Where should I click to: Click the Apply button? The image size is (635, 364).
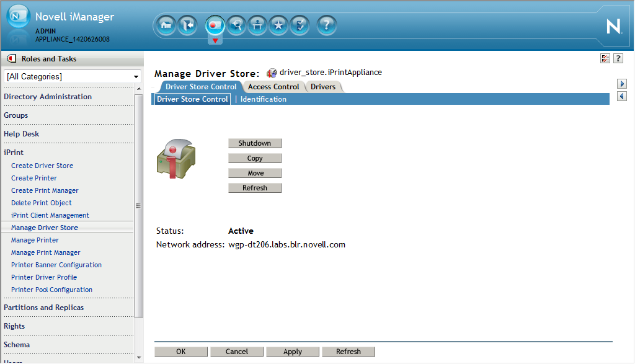click(293, 352)
